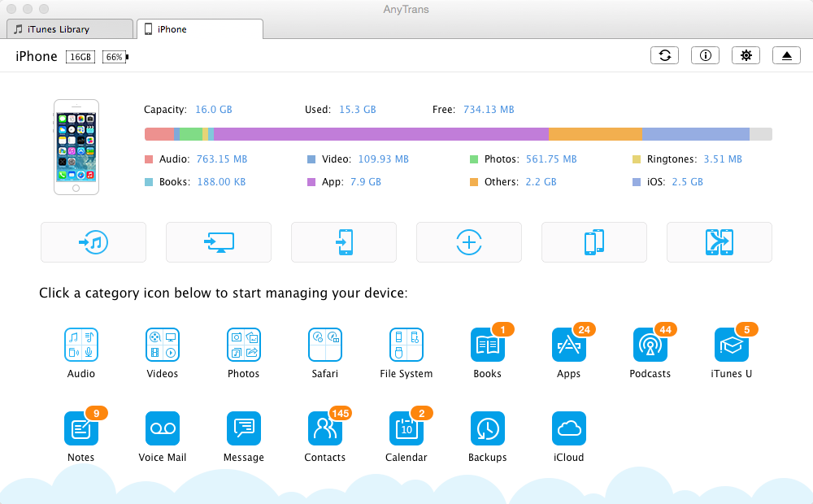This screenshot has height=504, width=813.
Task: Show device info with the info button
Action: tap(705, 55)
